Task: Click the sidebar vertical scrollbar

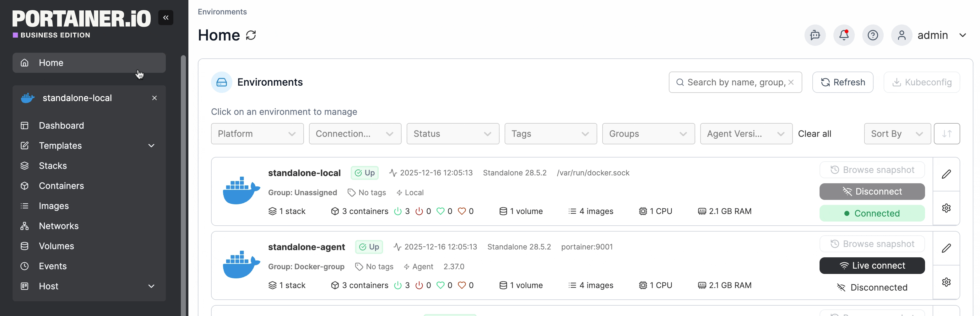Action: [x=183, y=183]
